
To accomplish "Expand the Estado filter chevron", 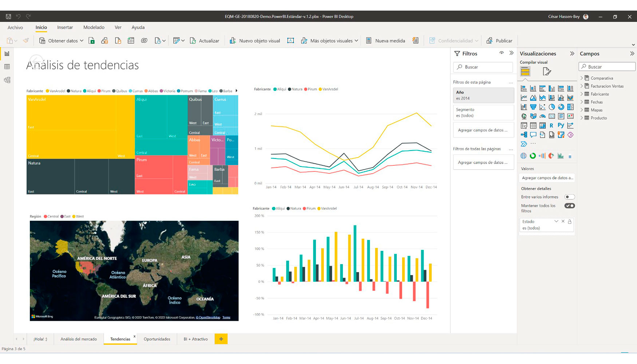I will coord(556,221).
